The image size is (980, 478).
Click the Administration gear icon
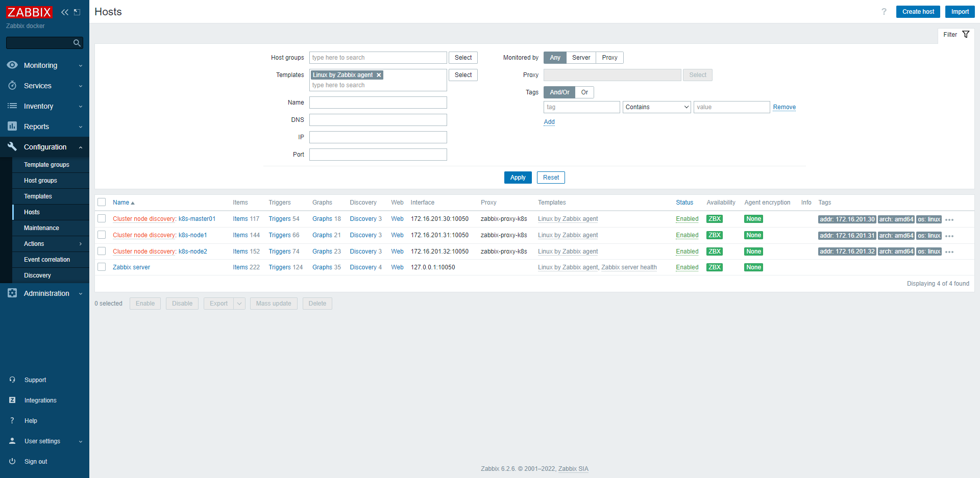(12, 293)
